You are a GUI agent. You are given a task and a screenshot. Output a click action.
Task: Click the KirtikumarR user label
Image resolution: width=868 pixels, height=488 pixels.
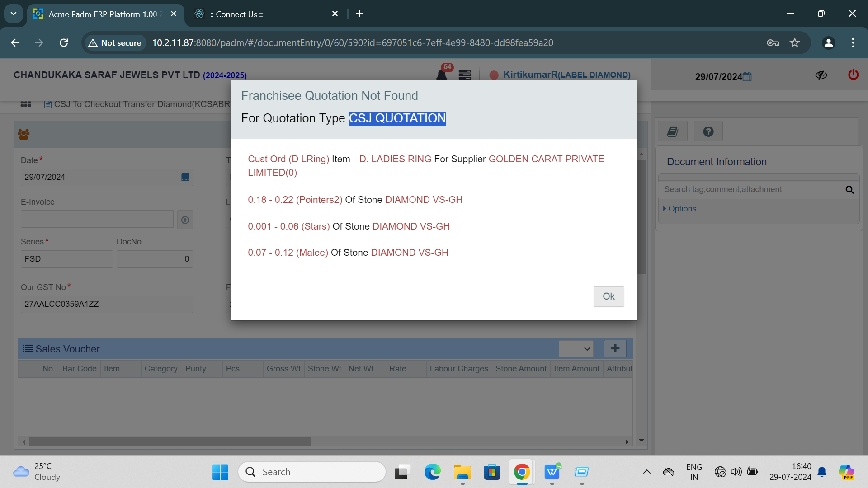coord(566,75)
